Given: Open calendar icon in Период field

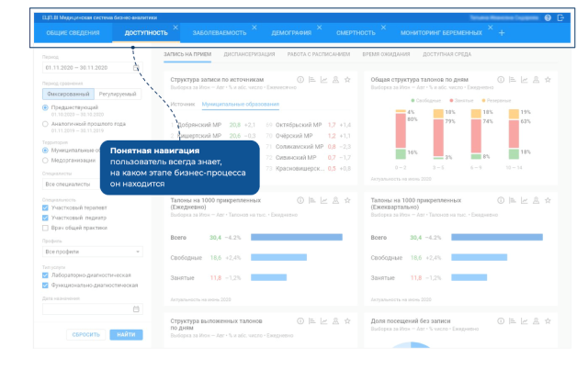Looking at the screenshot, I should tap(136, 67).
